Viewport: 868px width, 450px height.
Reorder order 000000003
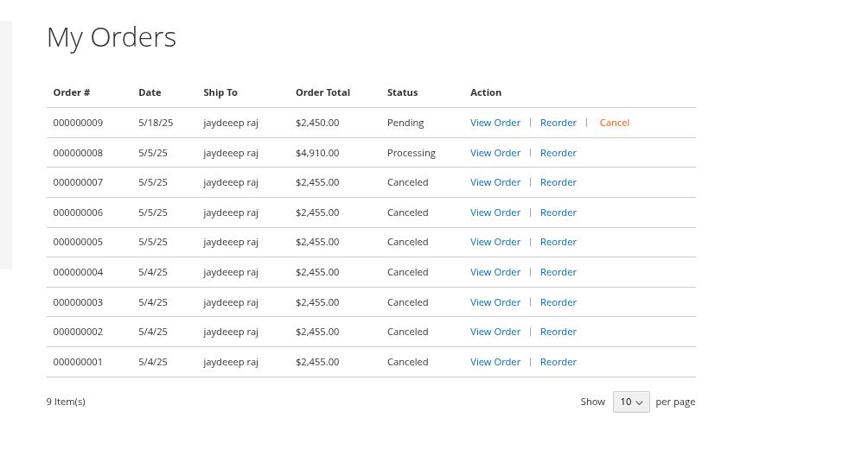(558, 302)
